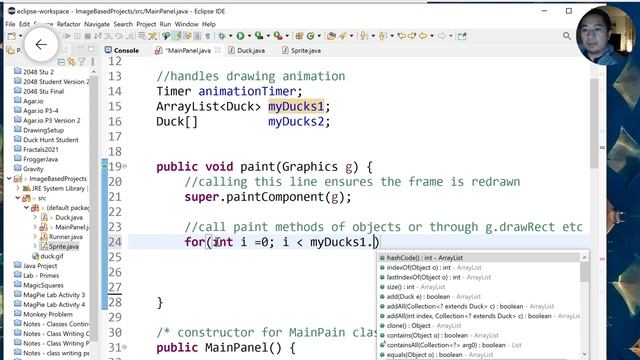Click the Coverage launch icon
This screenshot has width=640, height=360.
(x=259, y=36)
